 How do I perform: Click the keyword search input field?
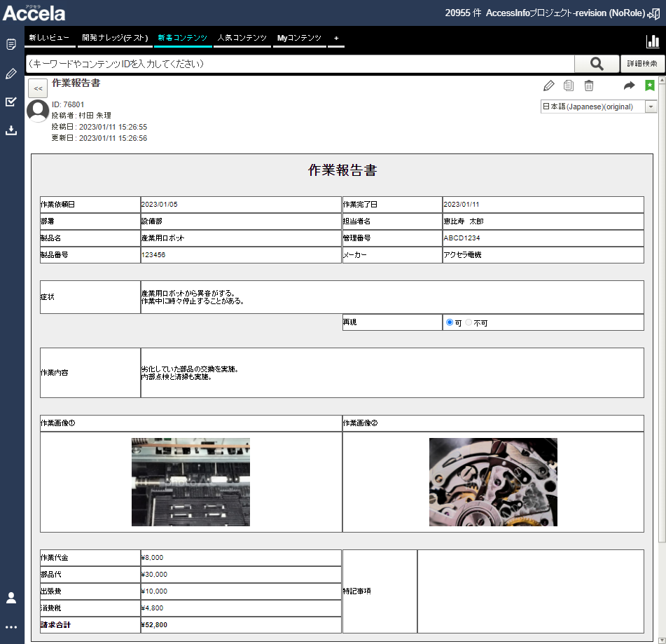click(299, 64)
